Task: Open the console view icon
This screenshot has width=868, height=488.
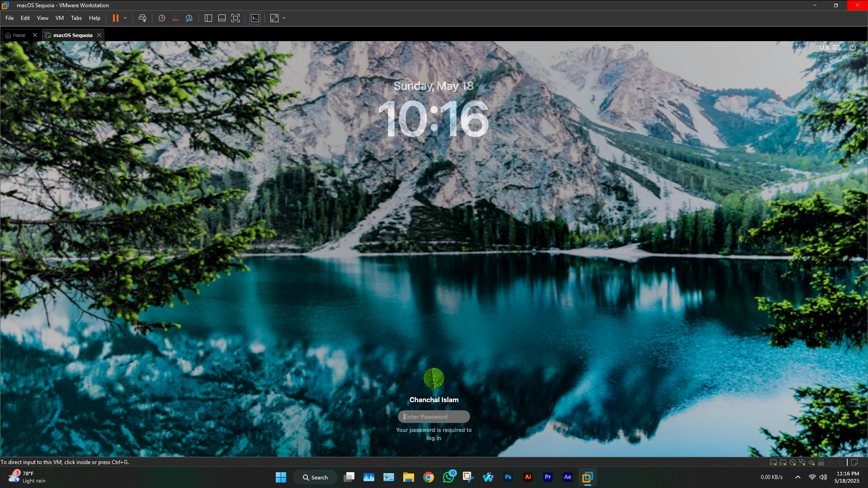Action: (255, 18)
